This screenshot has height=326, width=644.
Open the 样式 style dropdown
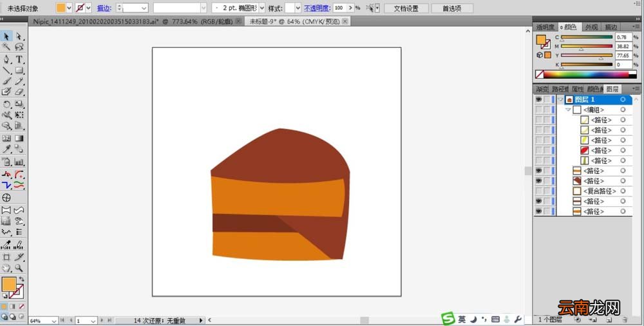click(298, 8)
